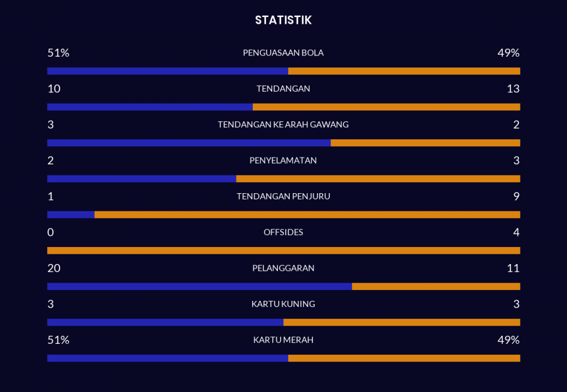
Task: Click the full orange Offsides bar
Action: 283,250
